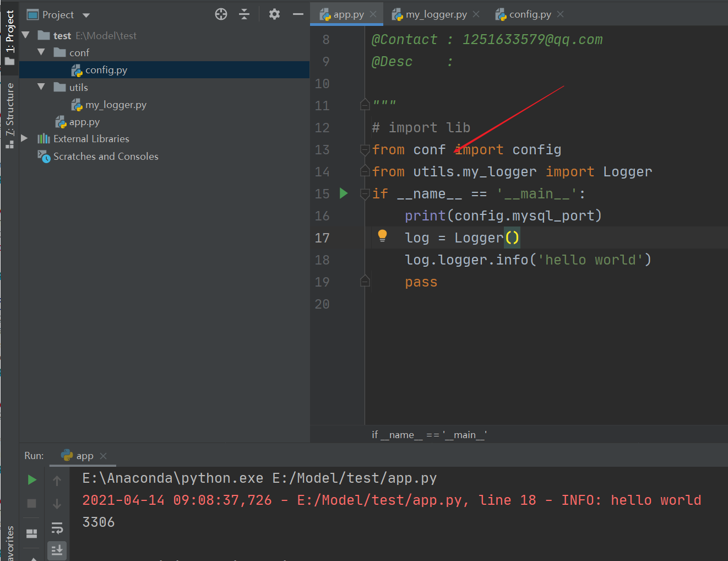Click the Down the stack trace arrow

point(57,504)
